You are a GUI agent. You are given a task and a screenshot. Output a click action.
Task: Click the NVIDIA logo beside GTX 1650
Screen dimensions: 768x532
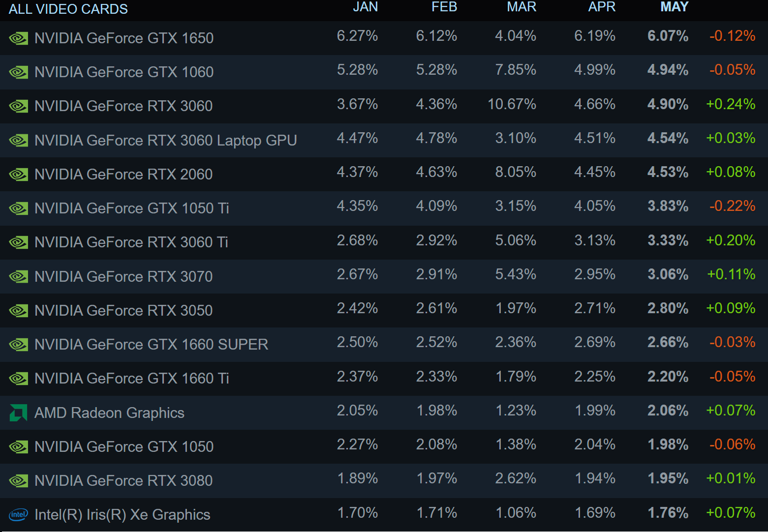[19, 38]
